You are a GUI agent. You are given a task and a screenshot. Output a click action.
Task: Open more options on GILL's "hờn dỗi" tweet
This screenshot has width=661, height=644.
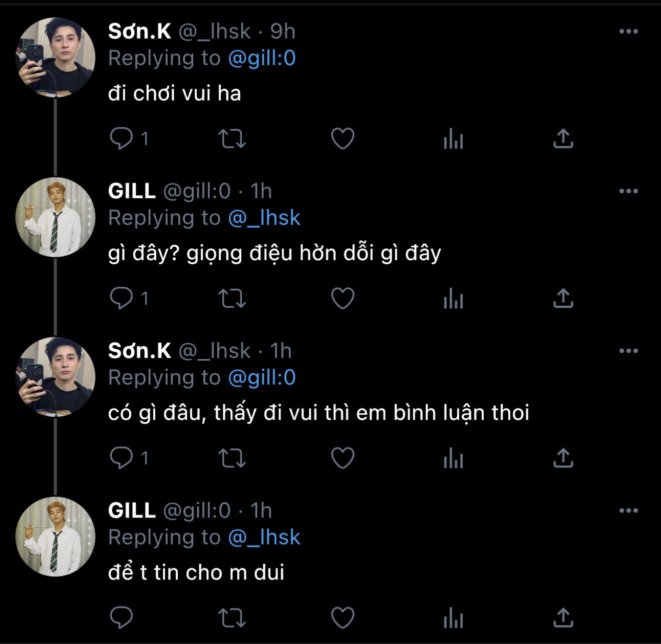pos(628,191)
